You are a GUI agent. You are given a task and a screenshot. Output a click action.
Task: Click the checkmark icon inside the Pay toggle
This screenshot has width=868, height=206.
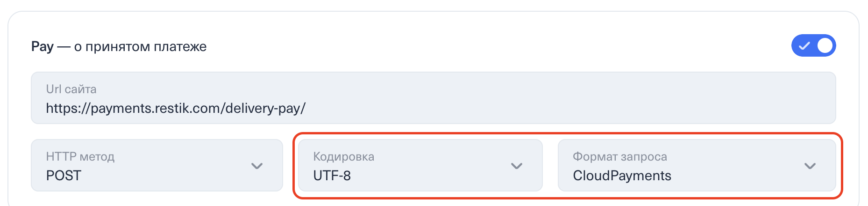pyautogui.click(x=804, y=46)
